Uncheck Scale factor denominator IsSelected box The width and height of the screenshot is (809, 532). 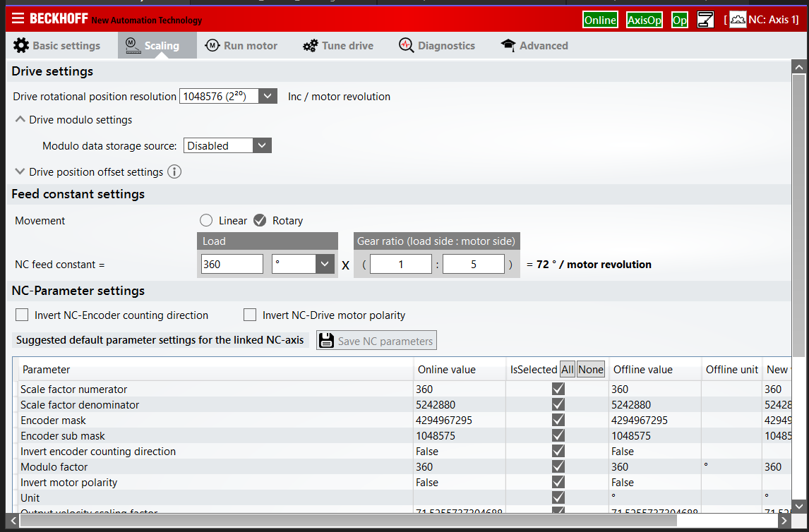558,404
